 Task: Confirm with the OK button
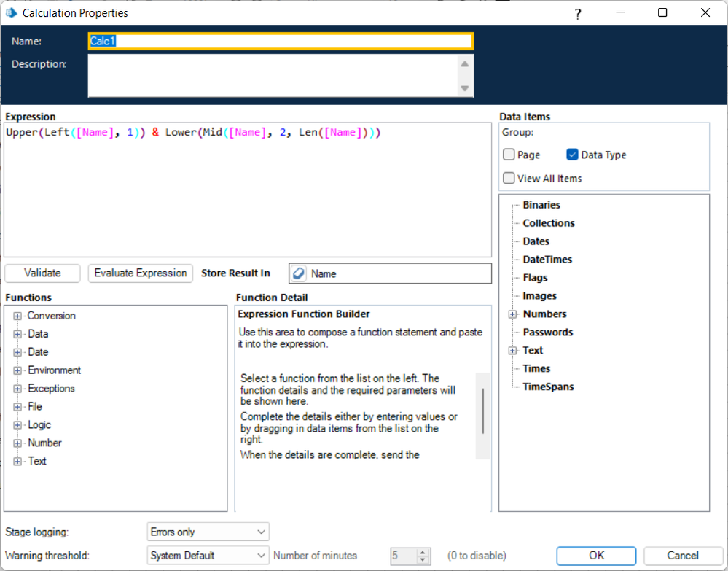(596, 556)
